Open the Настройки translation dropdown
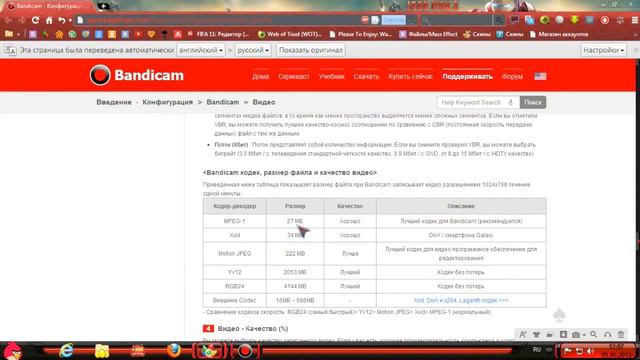Image resolution: width=640 pixels, height=360 pixels. tap(603, 50)
